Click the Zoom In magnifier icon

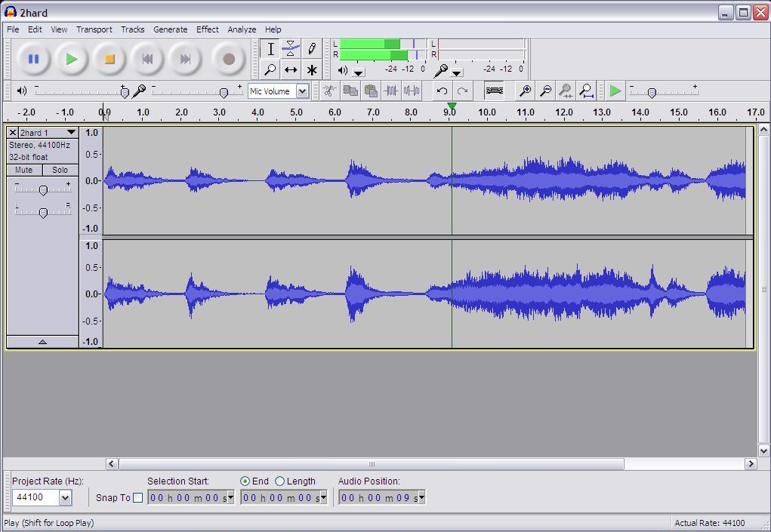(x=524, y=91)
